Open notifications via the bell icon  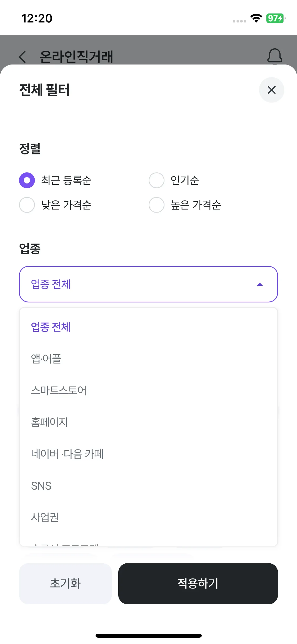275,56
